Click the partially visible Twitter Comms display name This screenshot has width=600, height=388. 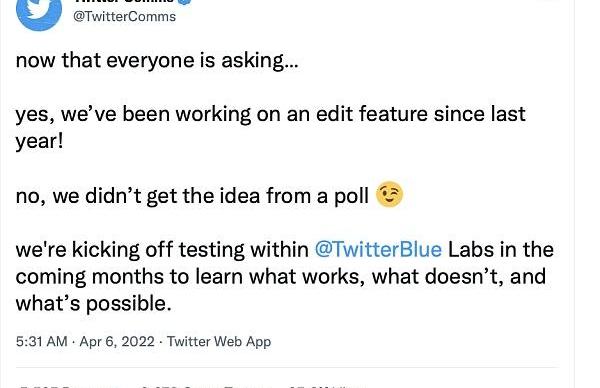pos(124,2)
